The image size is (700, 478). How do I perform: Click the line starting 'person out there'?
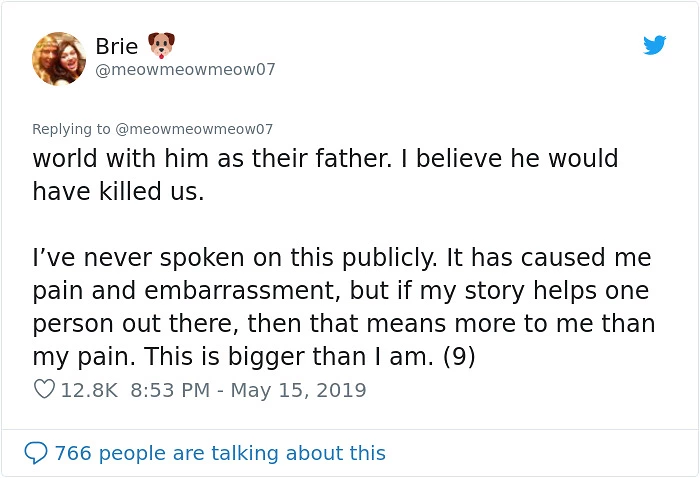pos(344,324)
